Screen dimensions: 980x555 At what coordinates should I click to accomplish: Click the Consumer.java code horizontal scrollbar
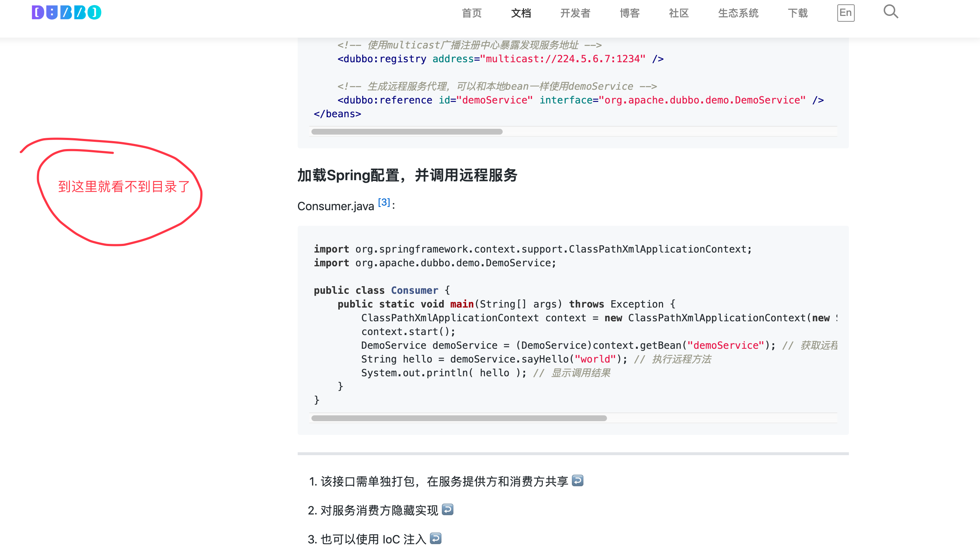(x=458, y=418)
